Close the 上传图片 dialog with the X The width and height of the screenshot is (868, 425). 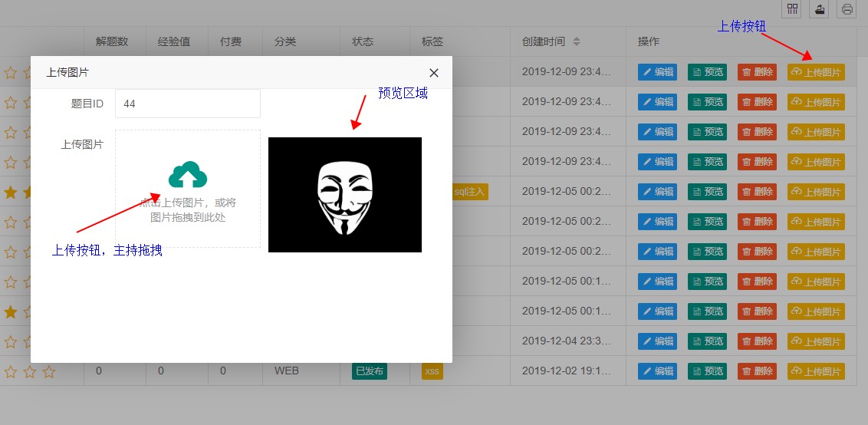434,73
